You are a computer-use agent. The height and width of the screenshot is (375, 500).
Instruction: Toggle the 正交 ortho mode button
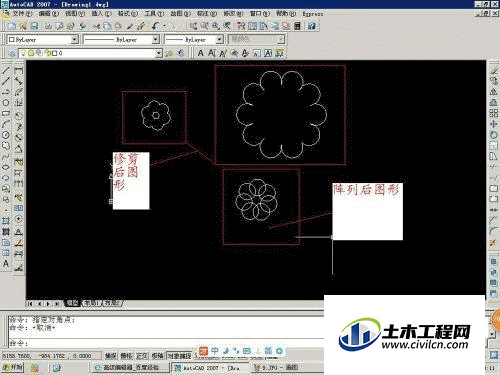pyautogui.click(x=142, y=356)
